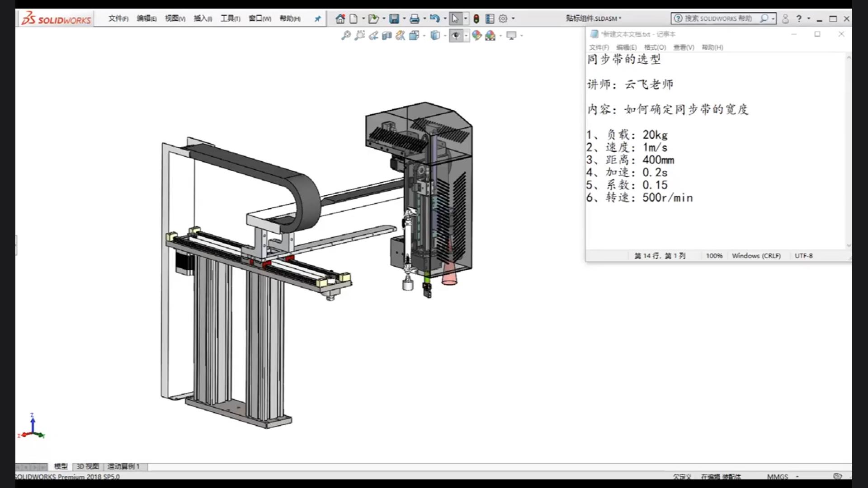
Task: Click the line 转速: 500r/min in Notepad
Action: pos(639,197)
